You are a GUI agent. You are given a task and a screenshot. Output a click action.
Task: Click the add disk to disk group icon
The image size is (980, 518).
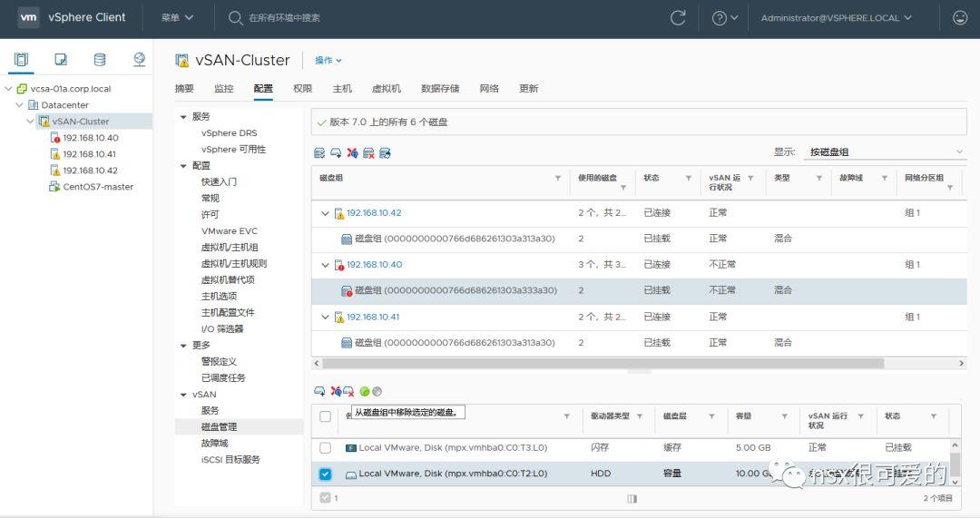[336, 153]
